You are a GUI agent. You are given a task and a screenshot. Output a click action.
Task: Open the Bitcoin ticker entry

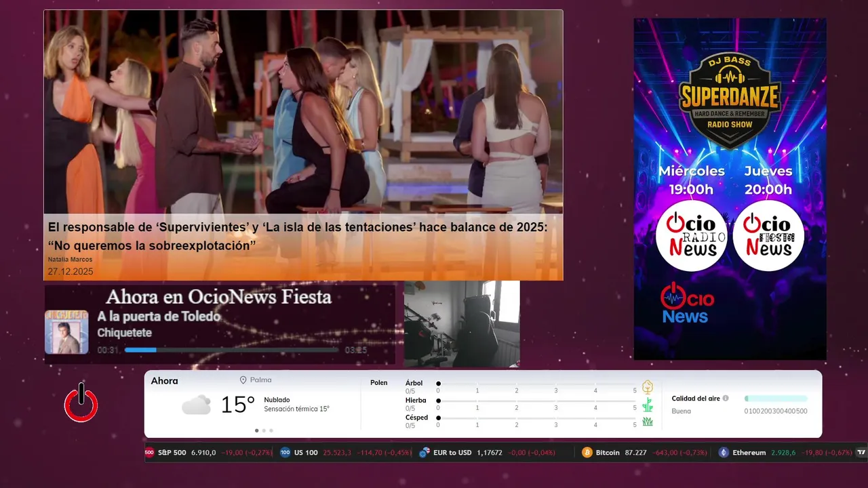[x=645, y=452]
